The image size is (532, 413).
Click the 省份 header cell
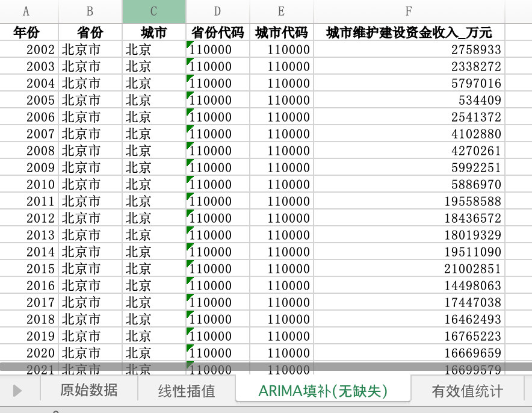90,33
